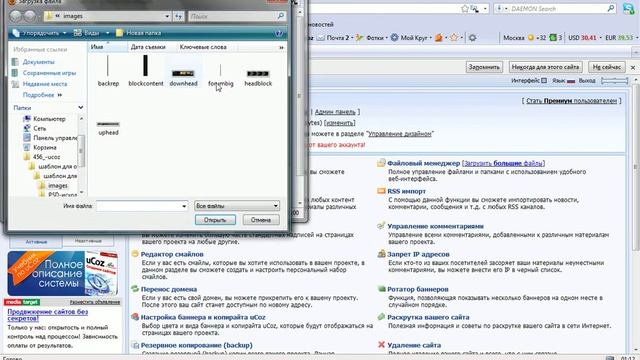640x360 pixels.
Task: Open the Имя файла dropdown arrow
Action: pyautogui.click(x=184, y=206)
